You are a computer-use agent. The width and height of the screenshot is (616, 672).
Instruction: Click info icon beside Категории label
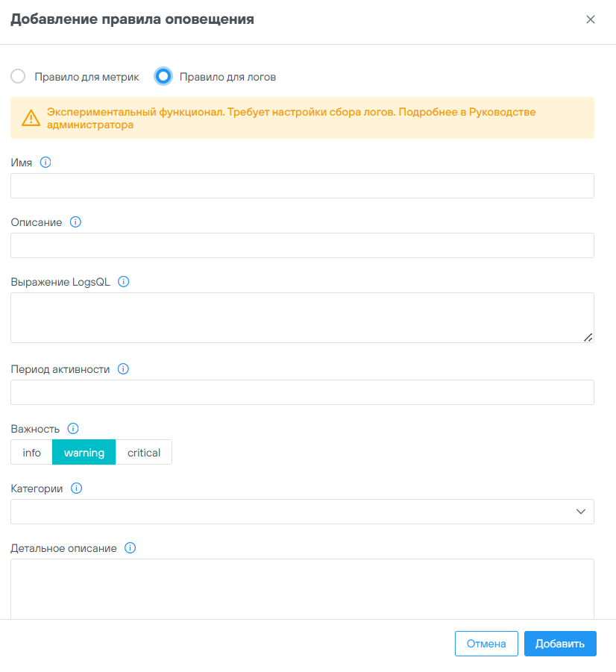pyautogui.click(x=76, y=489)
